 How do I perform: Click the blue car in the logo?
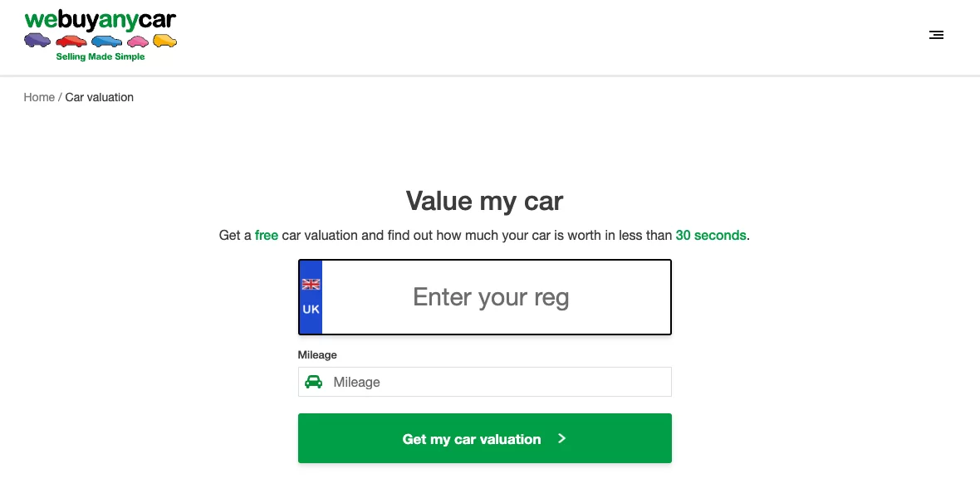(107, 41)
